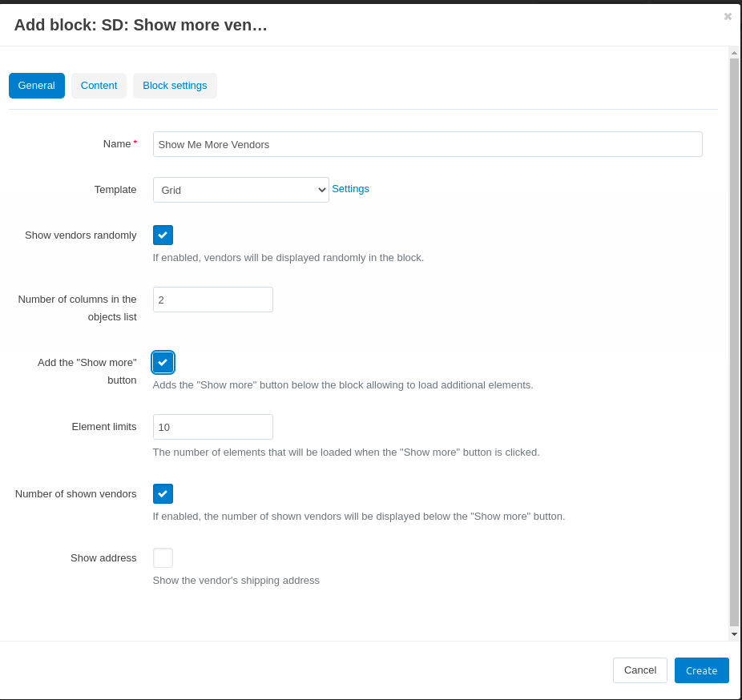
Task: Disable Show vendors randomly checkbox
Action: [x=163, y=235]
